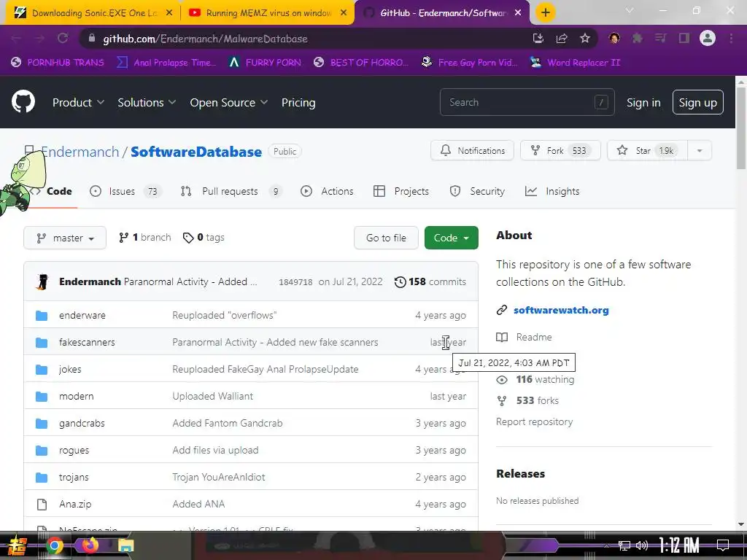
Task: Click the Pricing link
Action: [x=298, y=102]
